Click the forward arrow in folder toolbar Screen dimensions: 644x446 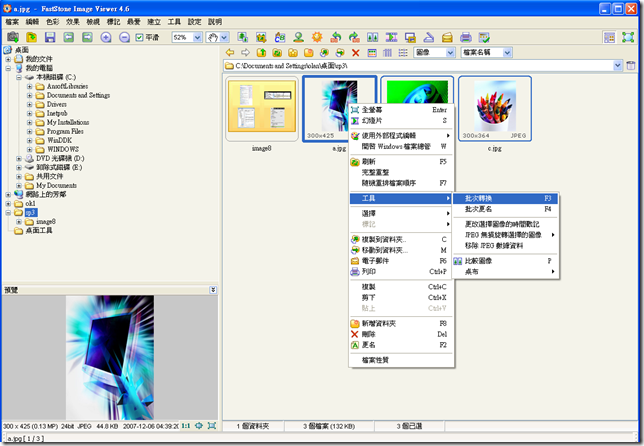click(246, 52)
